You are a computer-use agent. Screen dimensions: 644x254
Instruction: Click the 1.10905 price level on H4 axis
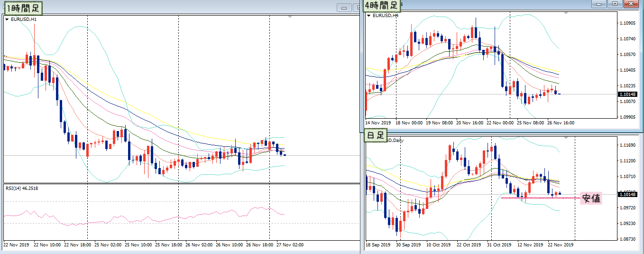tap(627, 23)
